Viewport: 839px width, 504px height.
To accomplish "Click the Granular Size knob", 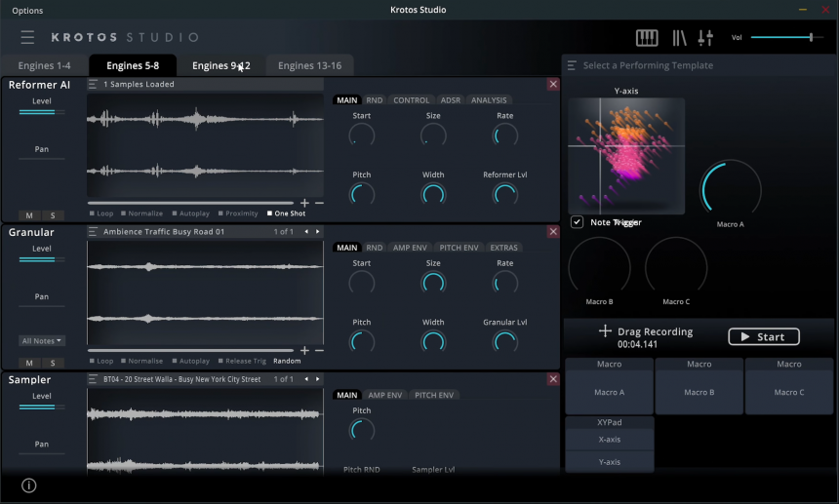I will (433, 283).
